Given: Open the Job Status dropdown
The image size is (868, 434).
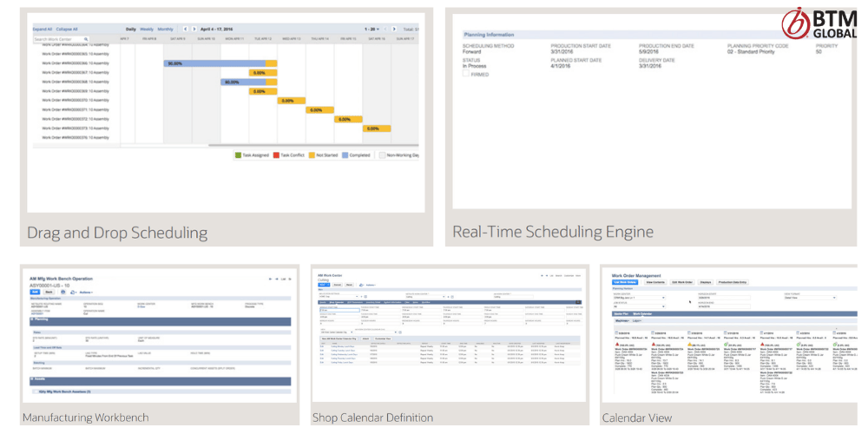Looking at the screenshot, I should pyautogui.click(x=640, y=306).
